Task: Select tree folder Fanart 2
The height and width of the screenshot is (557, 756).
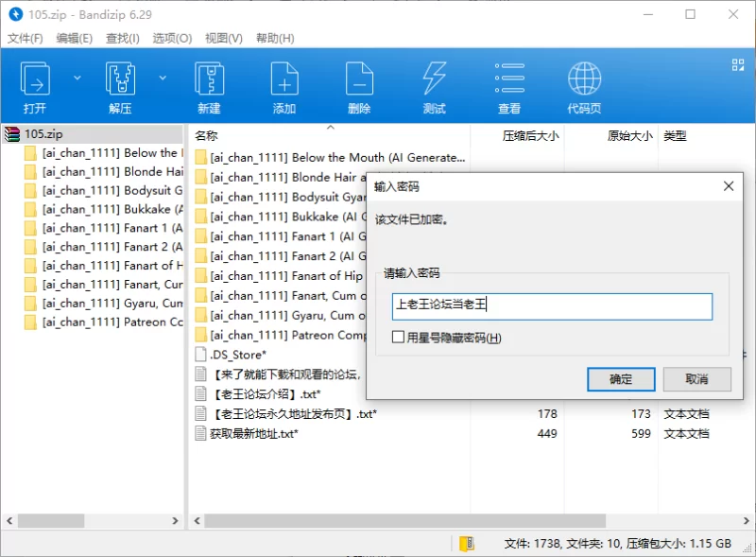Action: tap(104, 247)
